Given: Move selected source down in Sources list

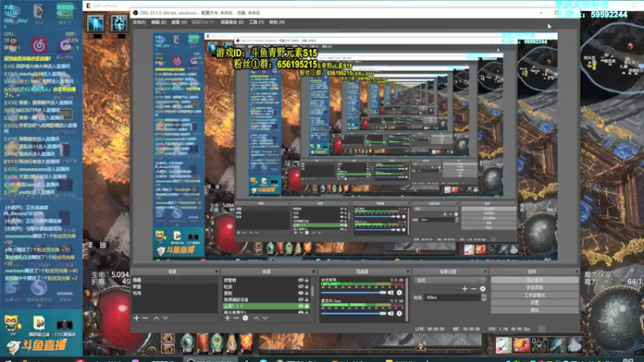Looking at the screenshot, I should (x=266, y=318).
